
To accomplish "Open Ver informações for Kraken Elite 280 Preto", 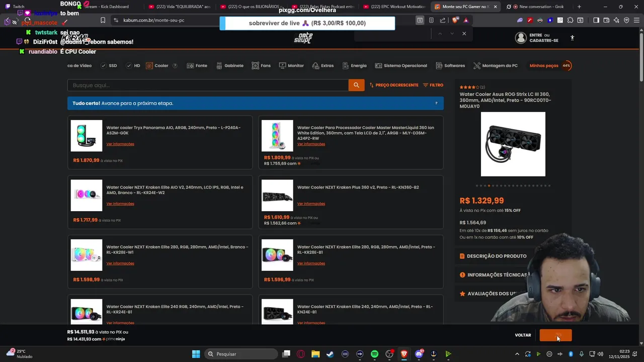I will (x=311, y=263).
